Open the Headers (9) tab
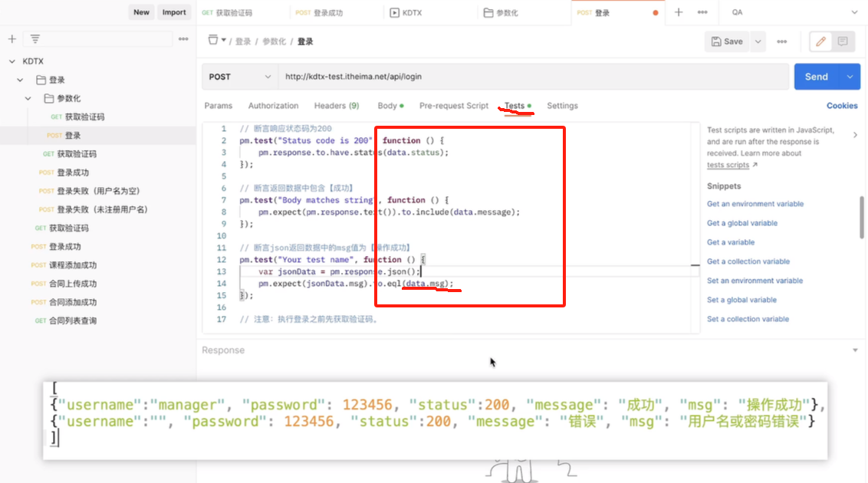 tap(337, 106)
